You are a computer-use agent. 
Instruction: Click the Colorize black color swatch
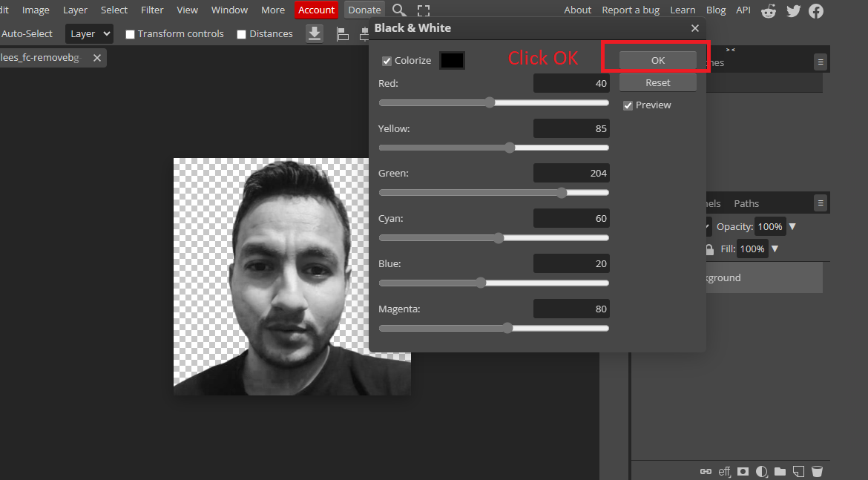[452, 61]
